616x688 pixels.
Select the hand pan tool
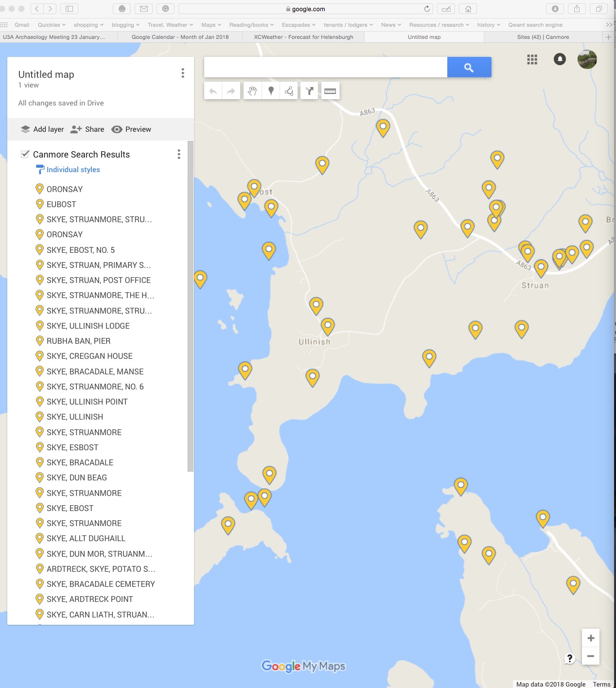252,91
